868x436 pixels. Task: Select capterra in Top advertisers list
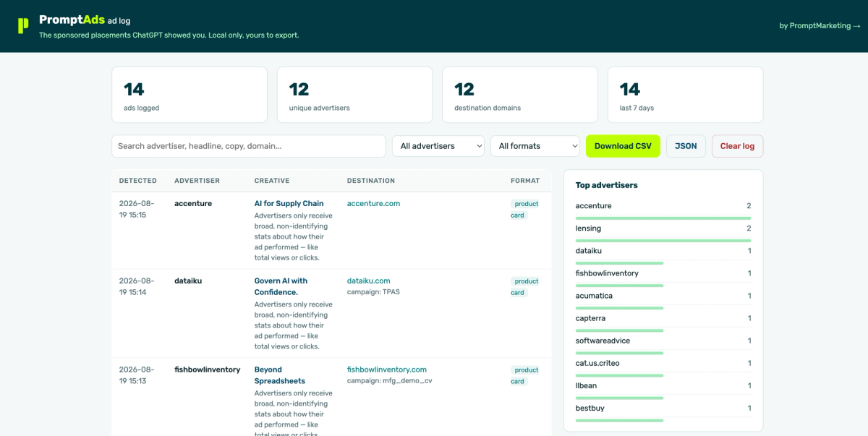click(663, 318)
